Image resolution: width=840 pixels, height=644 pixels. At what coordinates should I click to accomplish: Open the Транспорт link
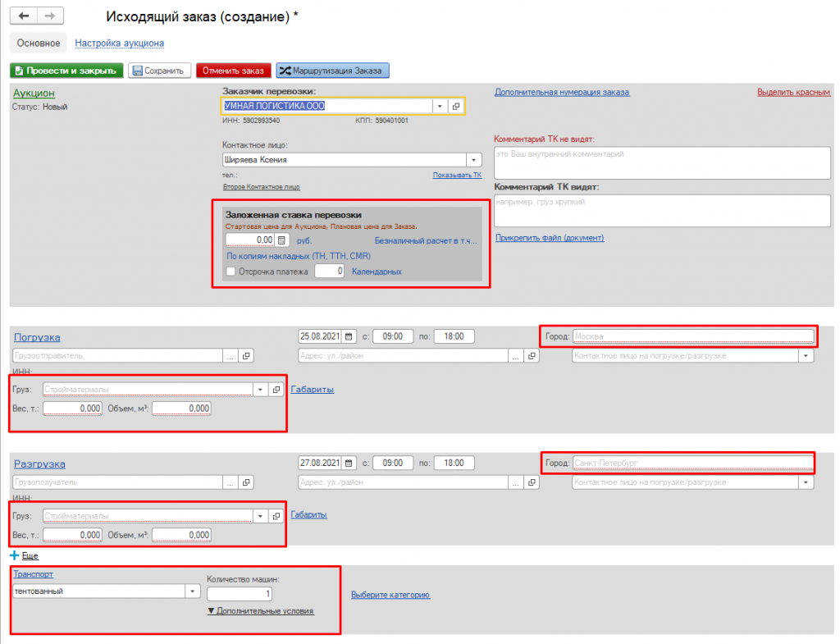pos(33,574)
